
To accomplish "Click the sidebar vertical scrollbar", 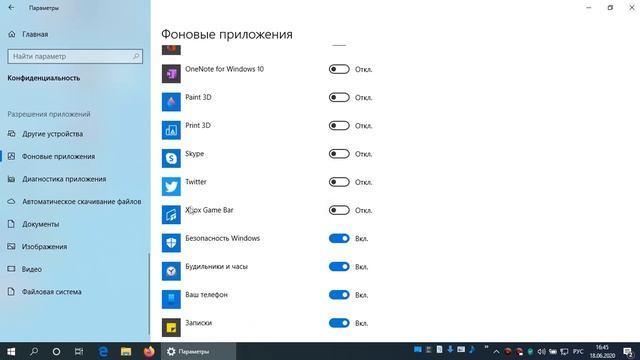I will tap(149, 294).
